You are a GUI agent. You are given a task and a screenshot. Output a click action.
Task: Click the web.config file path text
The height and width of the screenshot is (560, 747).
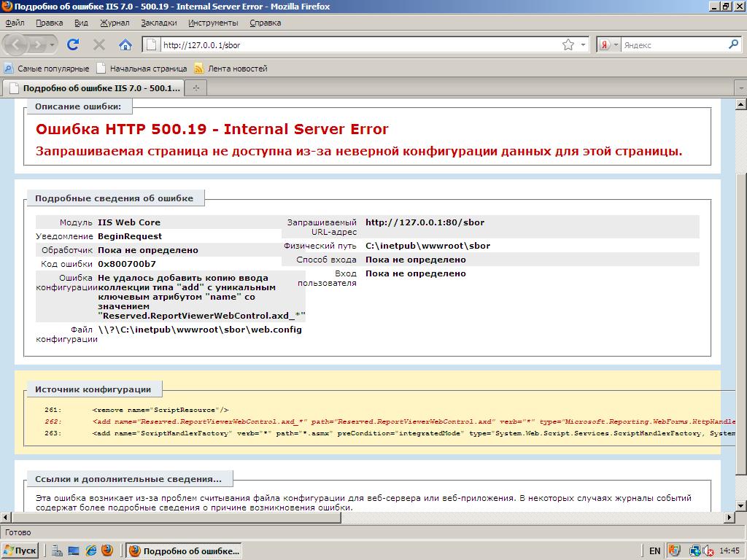[x=200, y=330]
